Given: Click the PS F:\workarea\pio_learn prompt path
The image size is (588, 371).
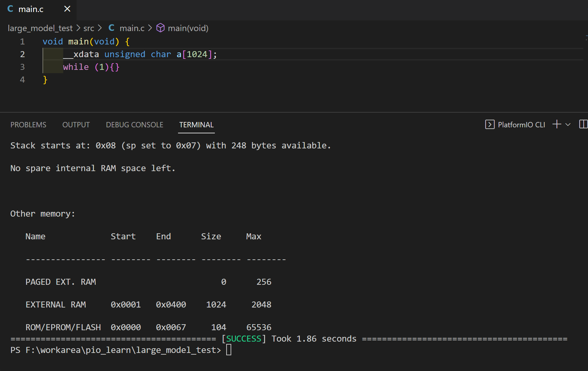Looking at the screenshot, I should point(116,350).
